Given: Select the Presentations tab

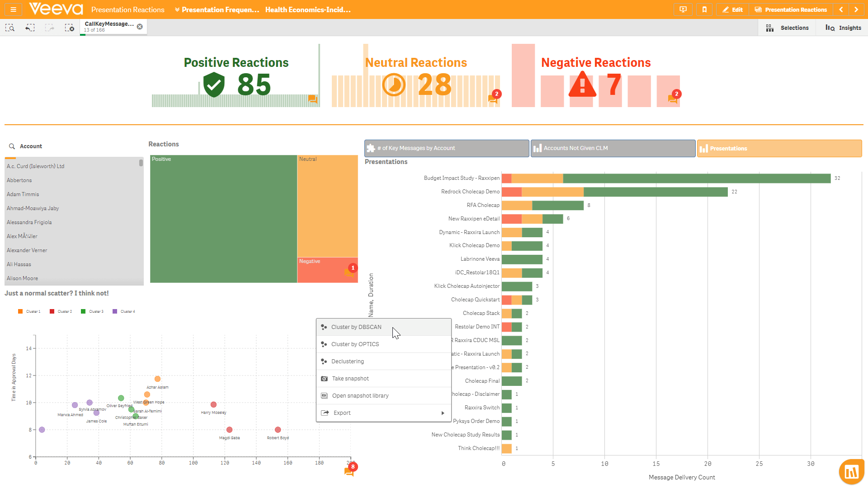Looking at the screenshot, I should [x=779, y=148].
